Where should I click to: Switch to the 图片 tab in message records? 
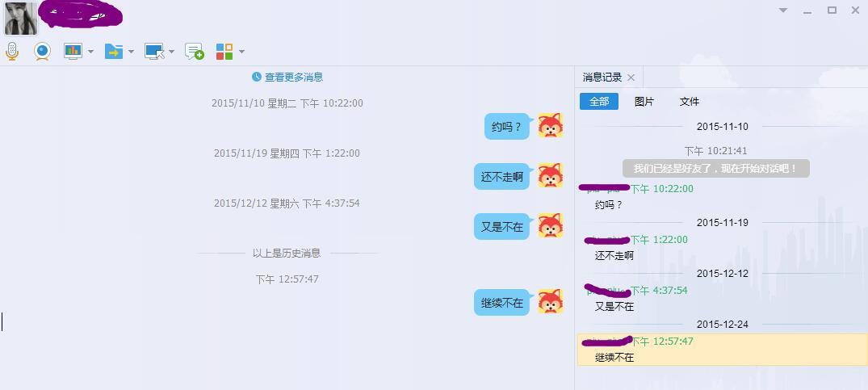(x=644, y=102)
